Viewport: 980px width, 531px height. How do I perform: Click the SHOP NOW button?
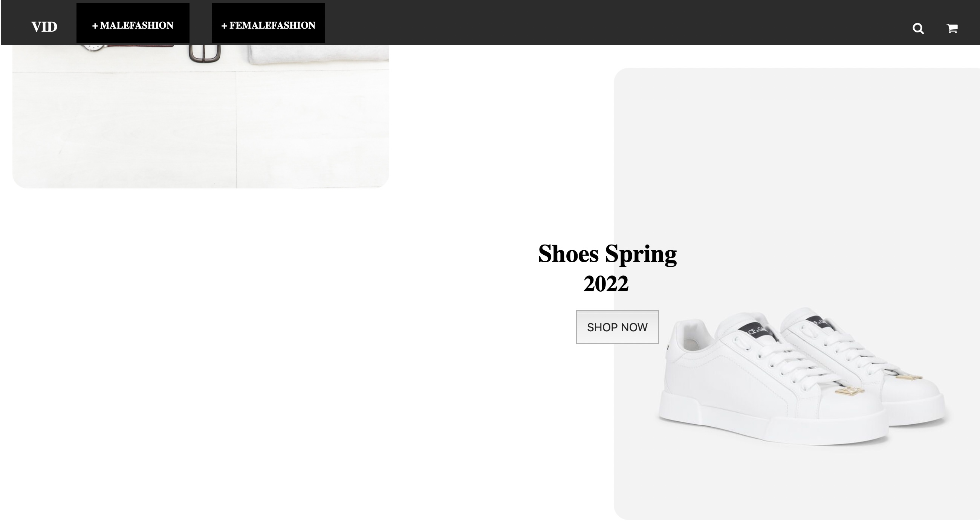[617, 327]
